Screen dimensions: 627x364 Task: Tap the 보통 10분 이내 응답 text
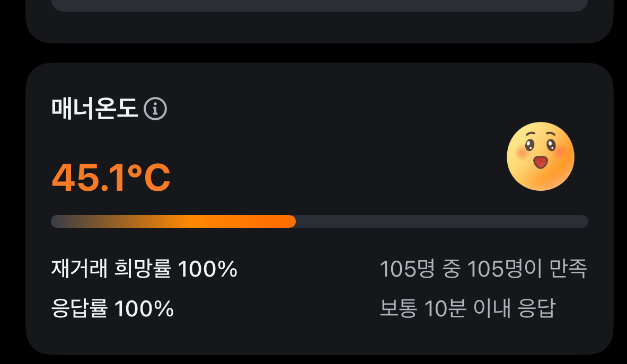467,308
